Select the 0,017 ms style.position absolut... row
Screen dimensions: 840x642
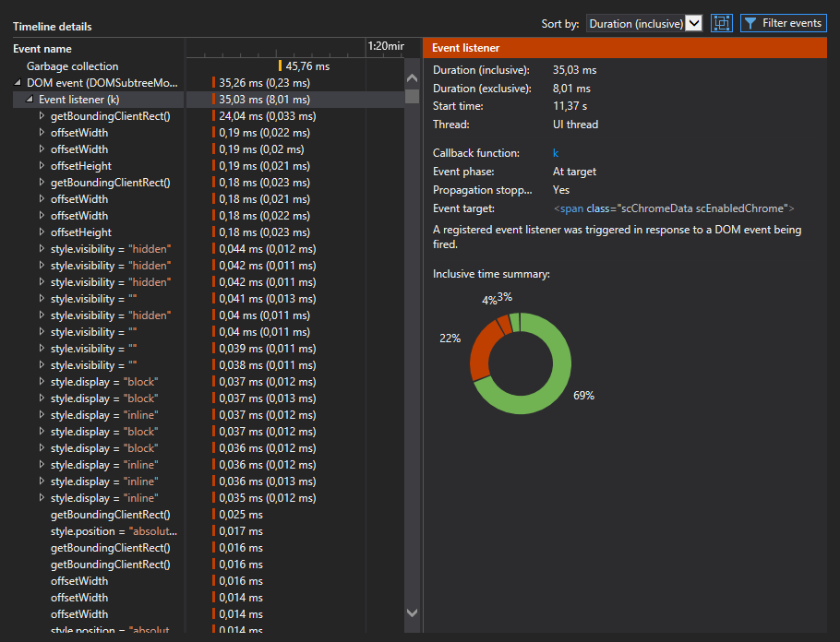coord(209,531)
